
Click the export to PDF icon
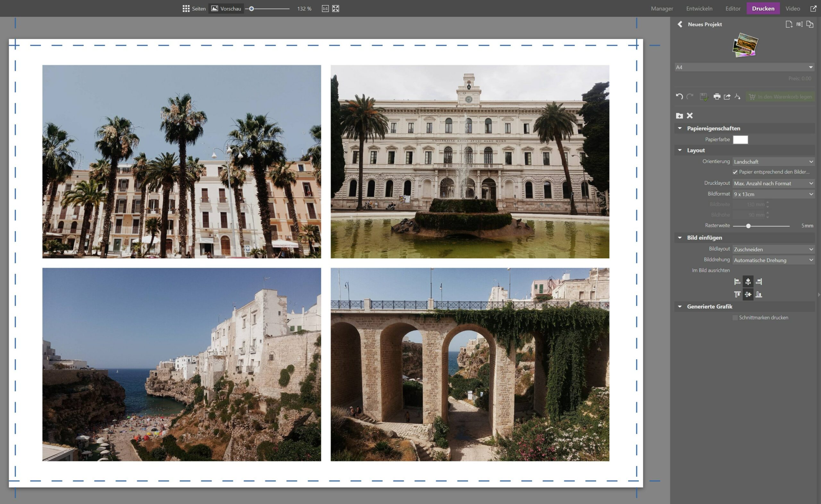(x=737, y=97)
